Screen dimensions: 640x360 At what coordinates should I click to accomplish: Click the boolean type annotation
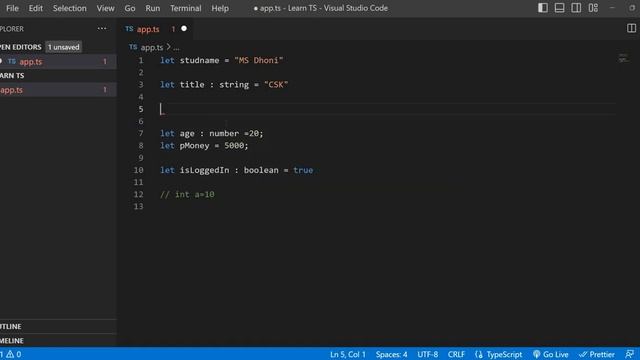261,170
